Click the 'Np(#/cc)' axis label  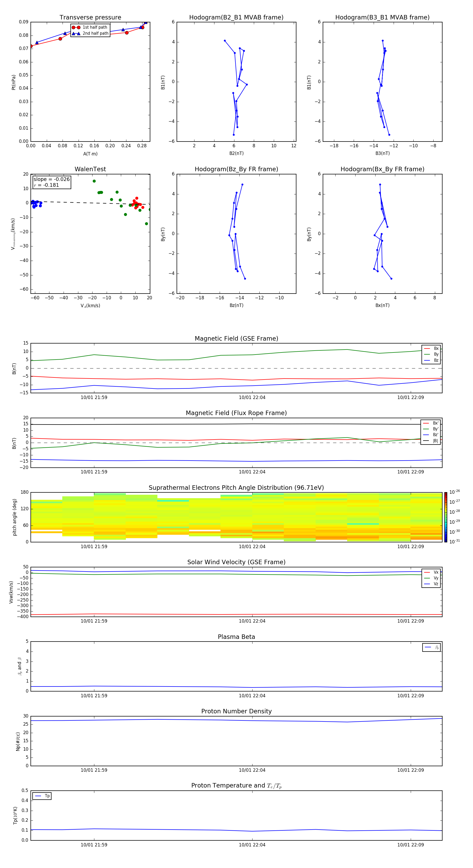click(18, 741)
